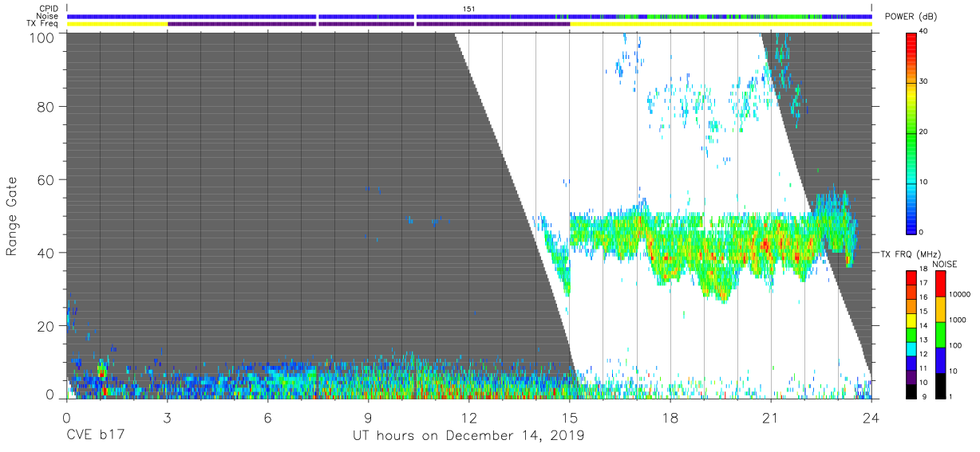The image size is (980, 452).
Task: Select black 9–10 MHz swatch in TX FRQ legend
Action: click(911, 391)
